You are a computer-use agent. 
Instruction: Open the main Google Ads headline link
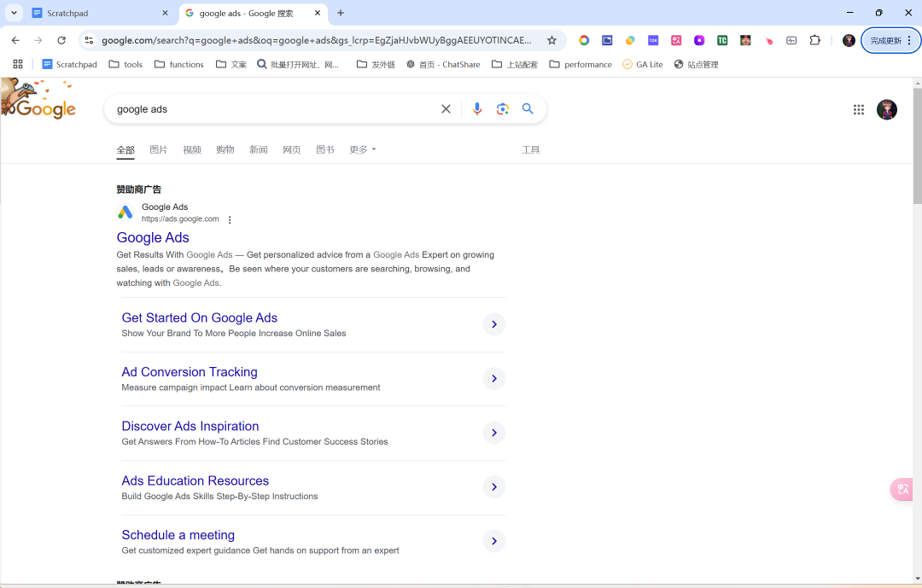pyautogui.click(x=153, y=237)
